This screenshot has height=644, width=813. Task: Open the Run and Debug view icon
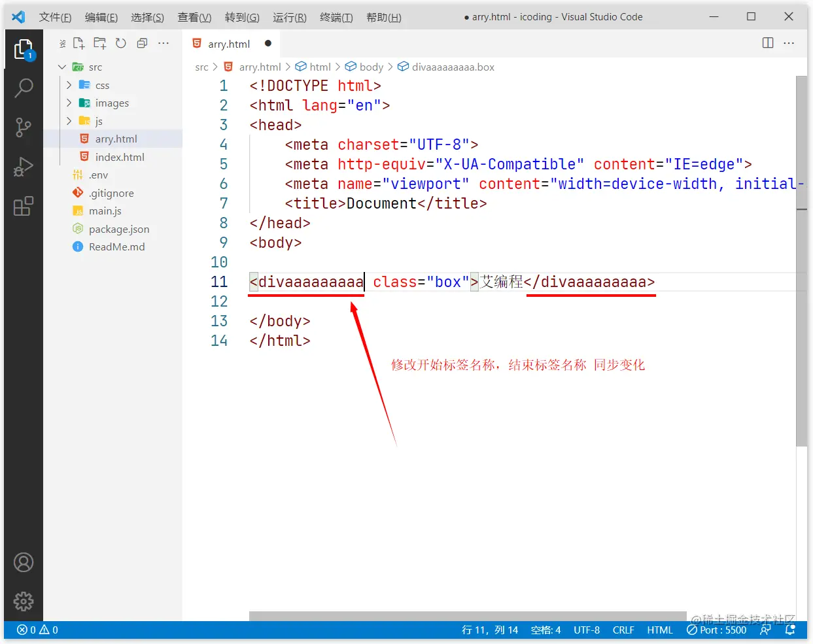24,167
